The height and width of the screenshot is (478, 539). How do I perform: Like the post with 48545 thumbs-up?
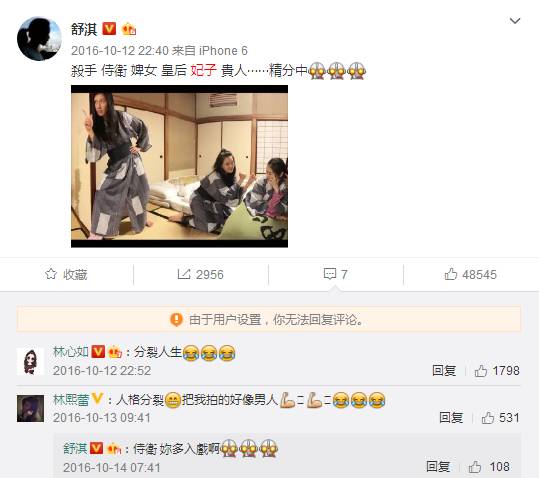(x=451, y=274)
